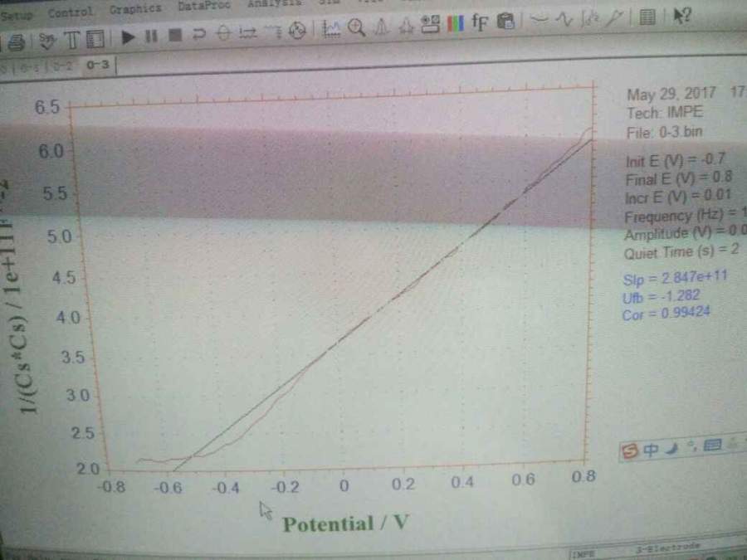Click the Peak Definition icon
This screenshot has height=560, width=747.
[x=406, y=26]
